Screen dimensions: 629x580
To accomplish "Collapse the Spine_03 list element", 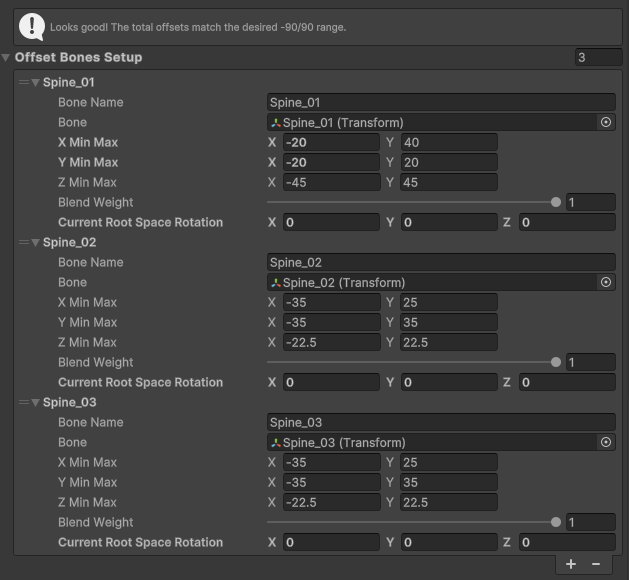I will [x=36, y=403].
